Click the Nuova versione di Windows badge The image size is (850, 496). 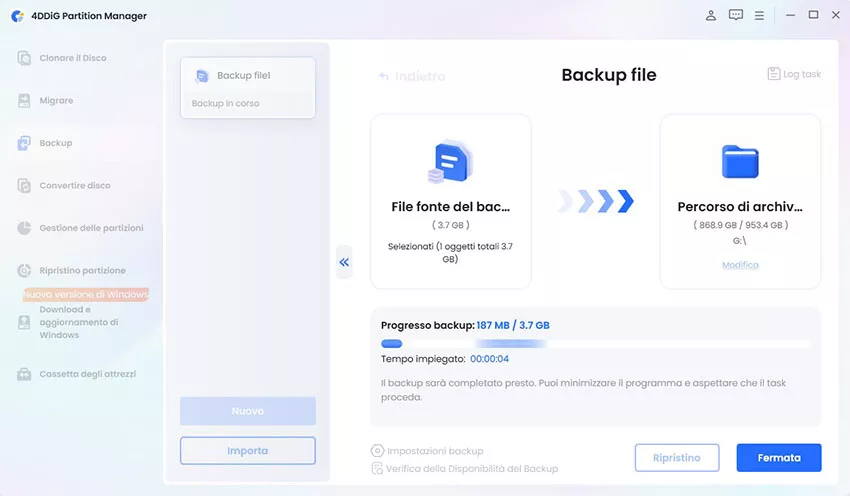click(x=86, y=294)
